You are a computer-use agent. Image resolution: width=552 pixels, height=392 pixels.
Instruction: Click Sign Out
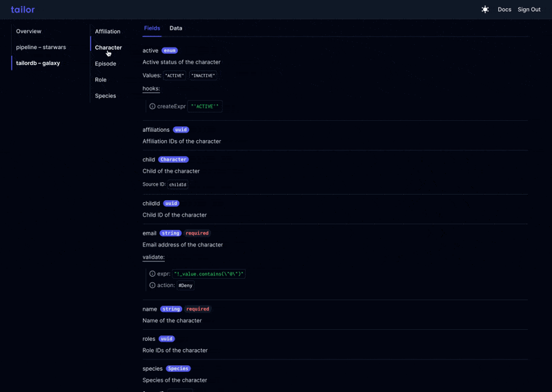pyautogui.click(x=529, y=10)
